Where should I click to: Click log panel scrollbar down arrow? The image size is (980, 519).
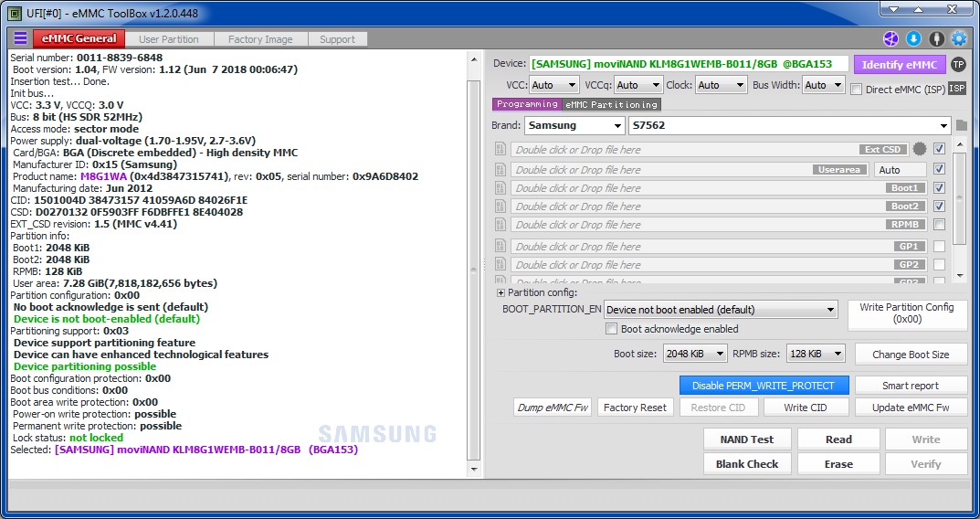[474, 469]
